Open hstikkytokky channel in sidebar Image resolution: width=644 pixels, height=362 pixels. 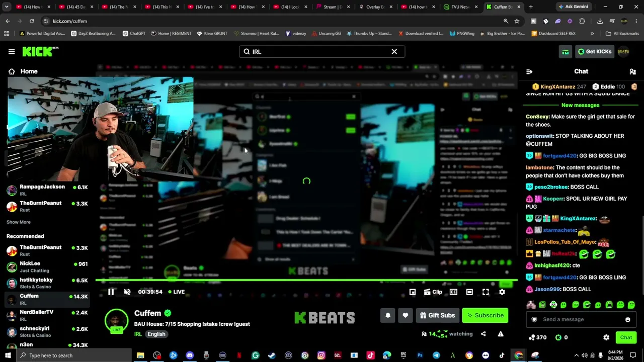[x=48, y=283]
